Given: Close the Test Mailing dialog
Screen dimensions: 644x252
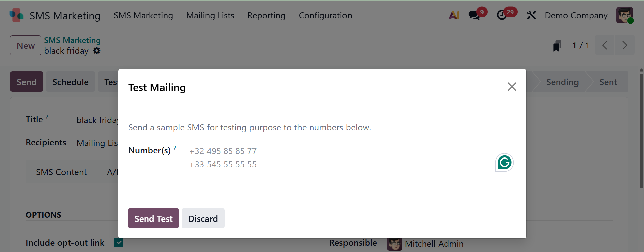Looking at the screenshot, I should tap(512, 87).
